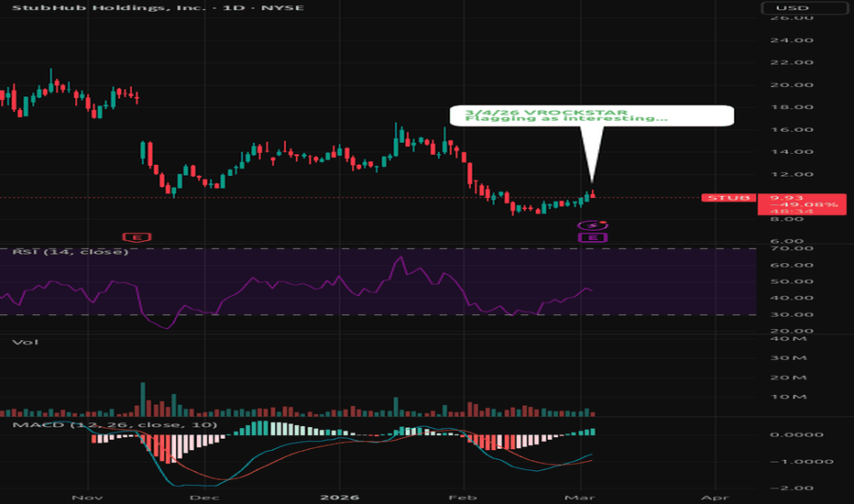Image resolution: width=854 pixels, height=504 pixels.
Task: Click the tall green volume bar in November
Action: click(143, 400)
